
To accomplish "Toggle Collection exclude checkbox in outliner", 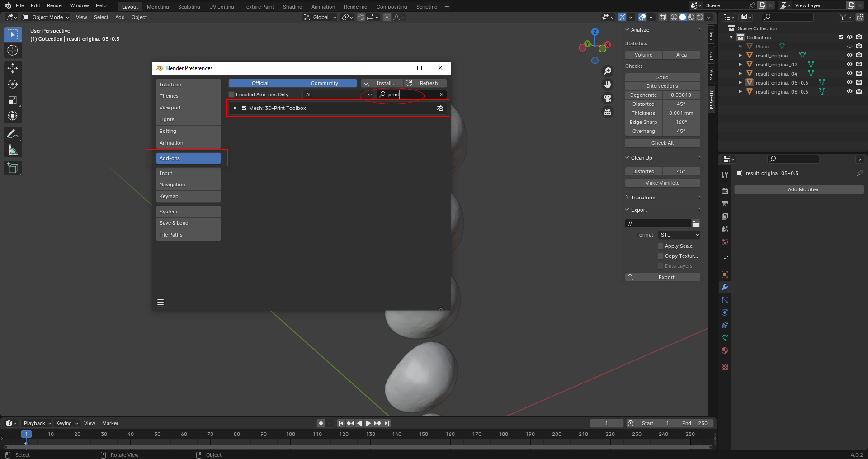I will tap(841, 38).
